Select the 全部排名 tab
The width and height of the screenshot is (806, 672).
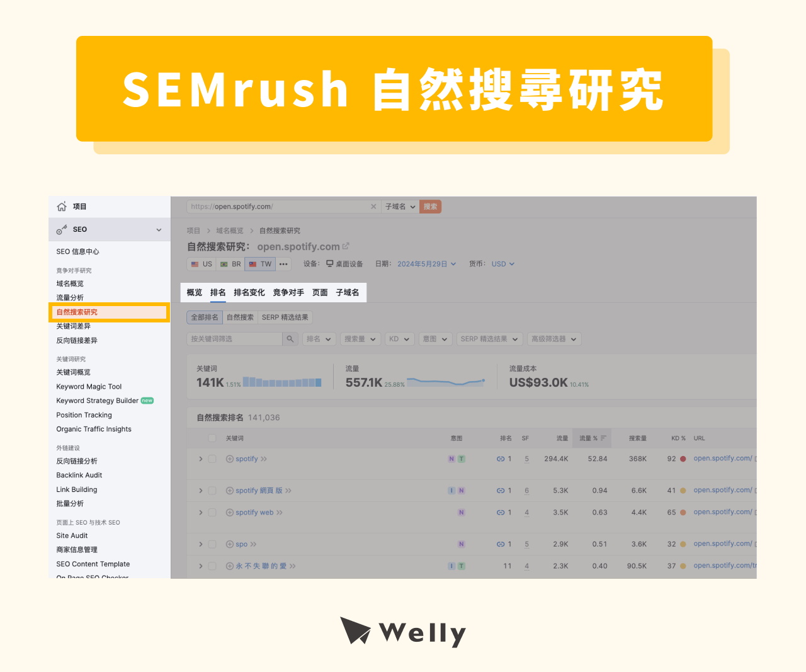[205, 317]
